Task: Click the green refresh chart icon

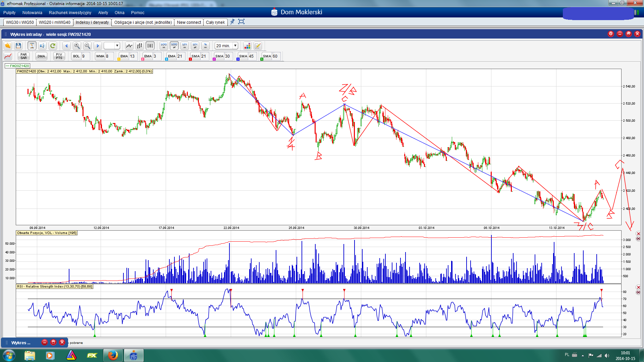Action: 53,46
